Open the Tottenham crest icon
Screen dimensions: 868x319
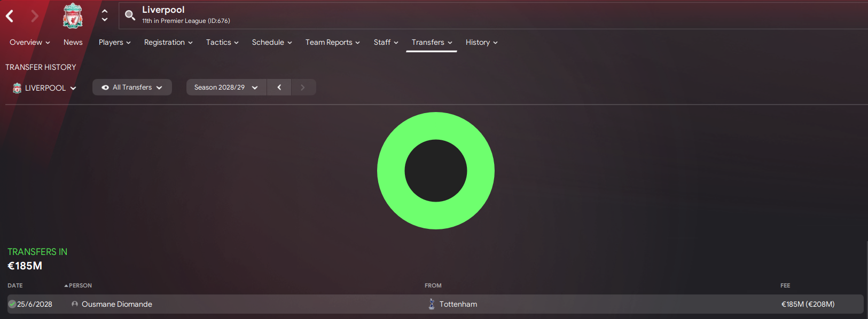coord(432,304)
